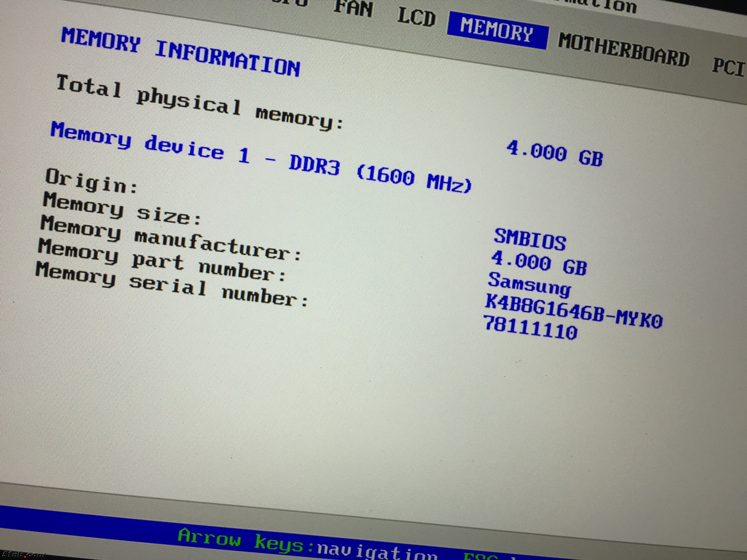Switch to the FAN tab

(353, 9)
